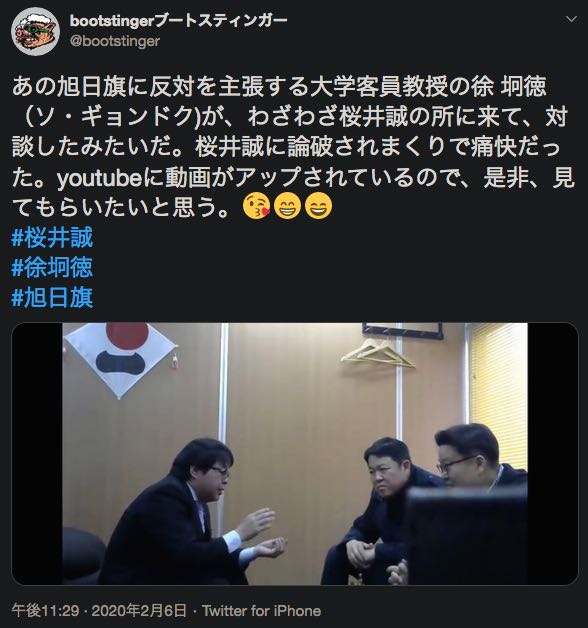Screen dimensions: 588x628
Task: Open the bootstinger profile avatar
Action: tap(35, 31)
